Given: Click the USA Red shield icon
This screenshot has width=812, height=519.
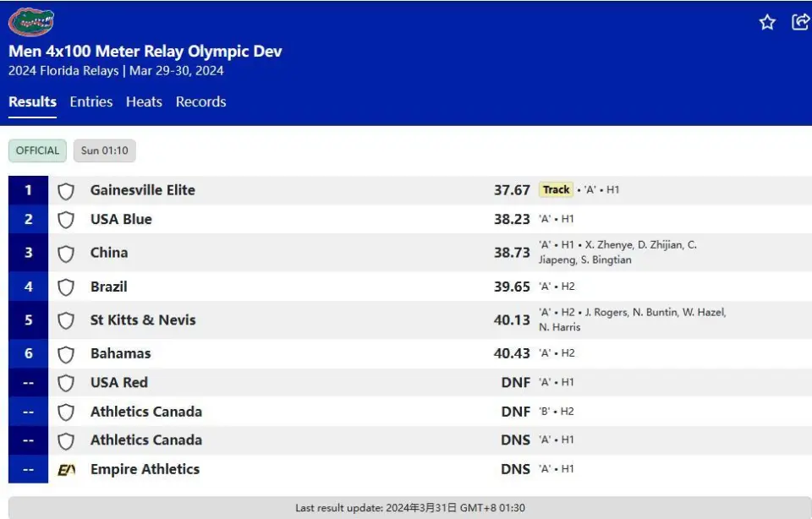Looking at the screenshot, I should click(x=66, y=383).
